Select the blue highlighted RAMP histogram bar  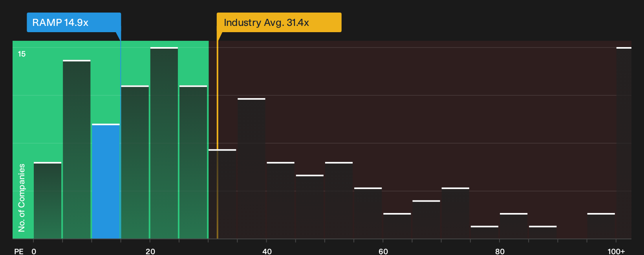point(106,181)
